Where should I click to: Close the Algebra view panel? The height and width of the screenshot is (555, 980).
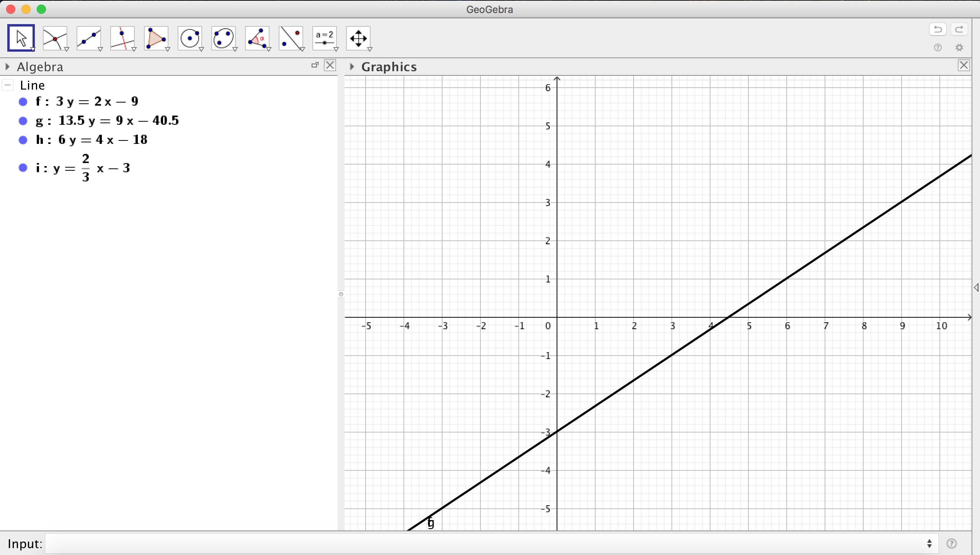coord(330,65)
